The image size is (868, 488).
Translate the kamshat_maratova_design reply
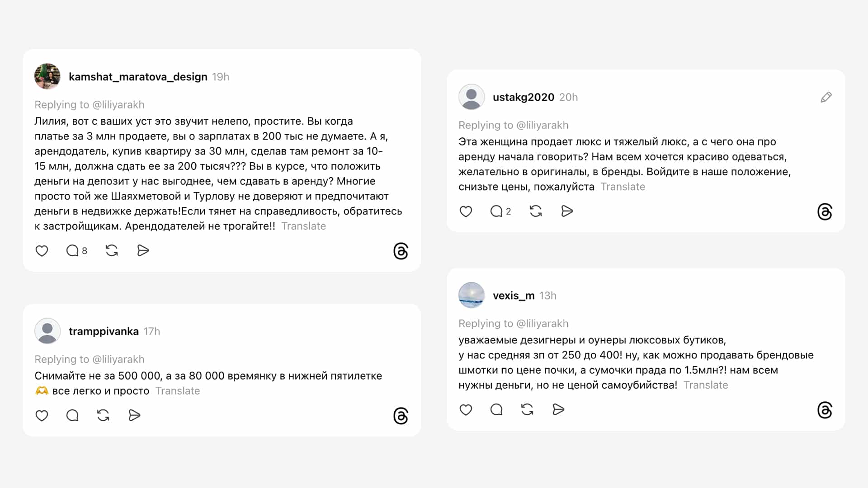coord(303,226)
